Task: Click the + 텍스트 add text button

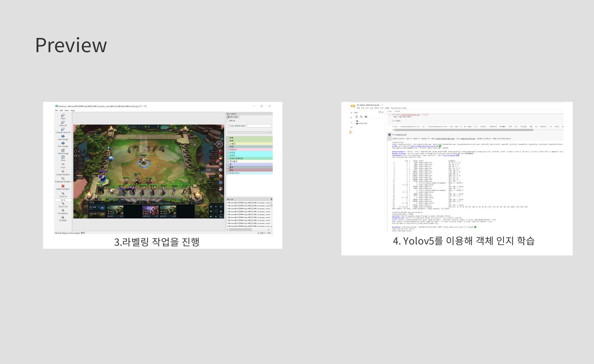Action: 397,111
